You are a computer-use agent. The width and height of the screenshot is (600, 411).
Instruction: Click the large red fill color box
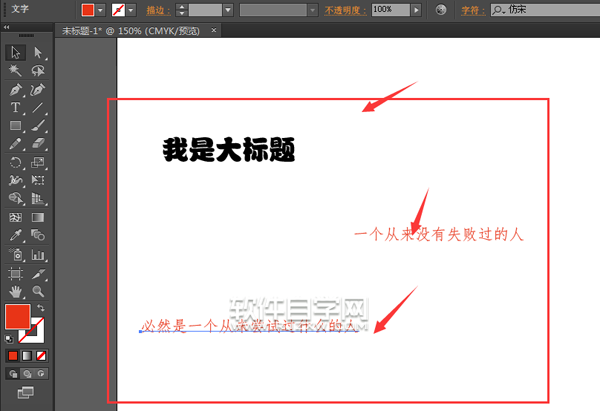pyautogui.click(x=17, y=316)
